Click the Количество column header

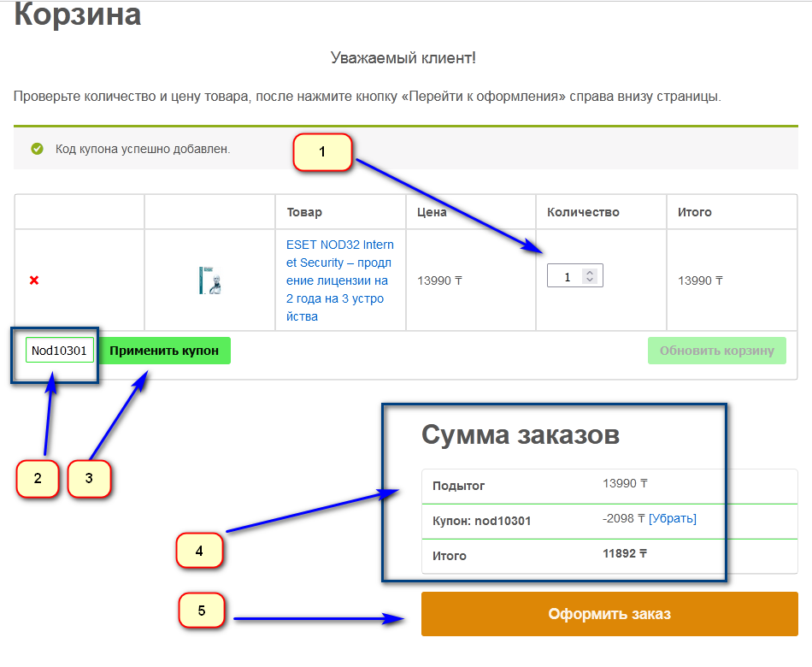pos(583,212)
